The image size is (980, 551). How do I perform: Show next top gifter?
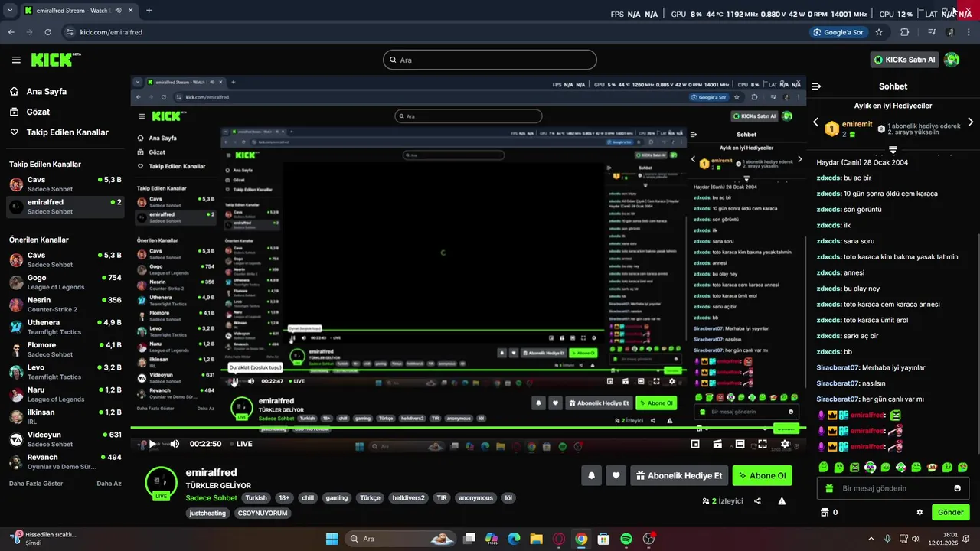pyautogui.click(x=971, y=122)
